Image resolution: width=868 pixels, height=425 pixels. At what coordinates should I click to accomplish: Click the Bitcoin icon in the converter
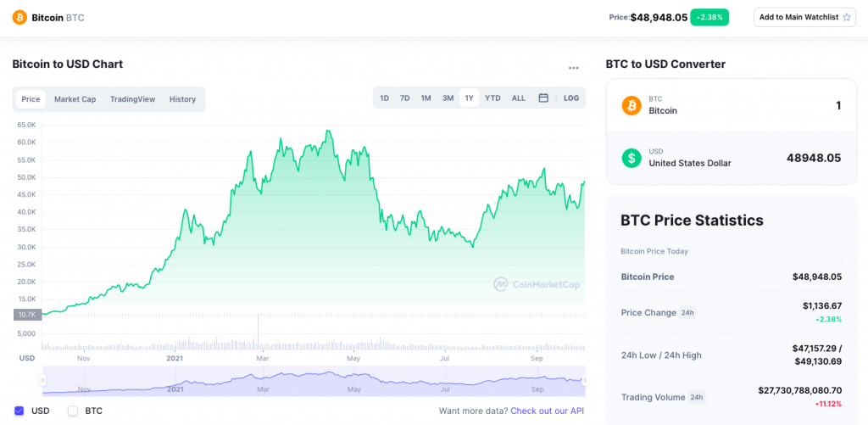tap(631, 104)
